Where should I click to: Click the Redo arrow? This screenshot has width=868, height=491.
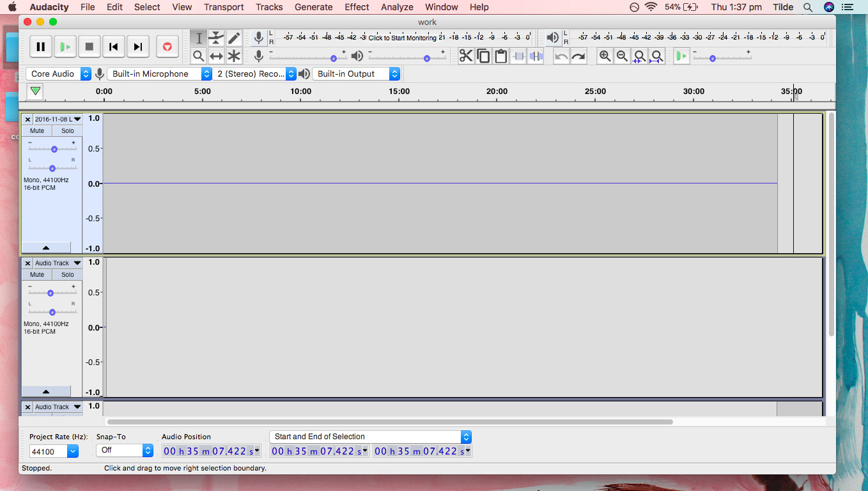tap(578, 56)
